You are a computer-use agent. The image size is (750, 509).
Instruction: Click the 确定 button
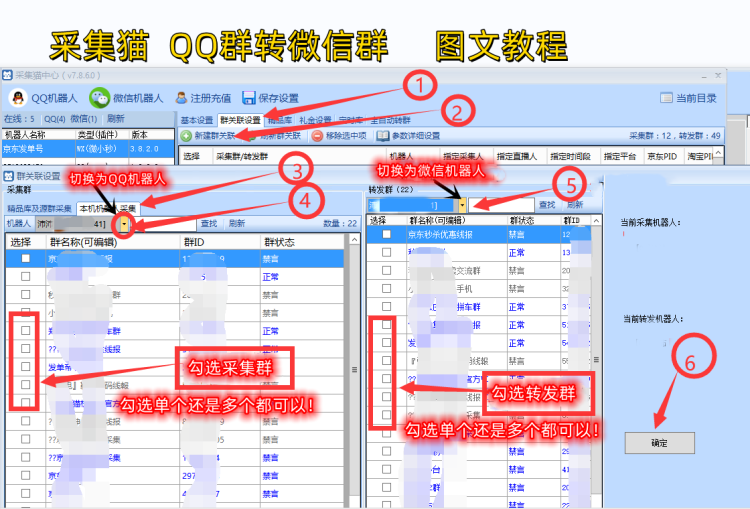coord(658,442)
